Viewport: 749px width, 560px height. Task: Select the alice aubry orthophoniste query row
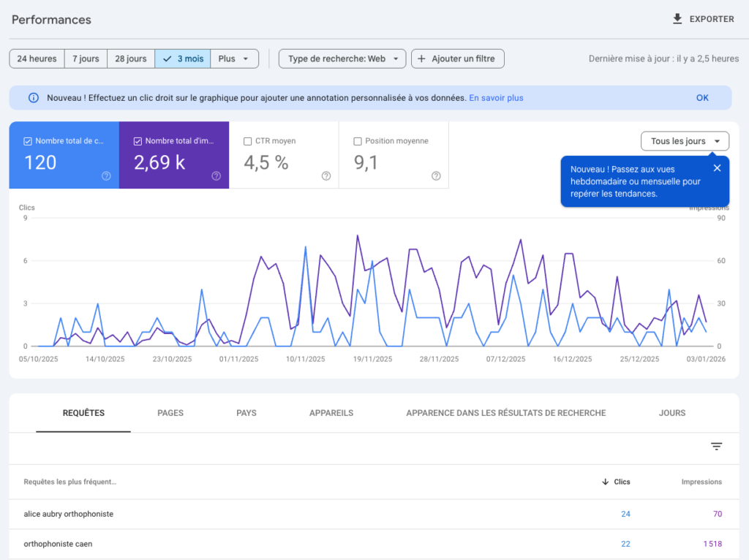click(69, 514)
